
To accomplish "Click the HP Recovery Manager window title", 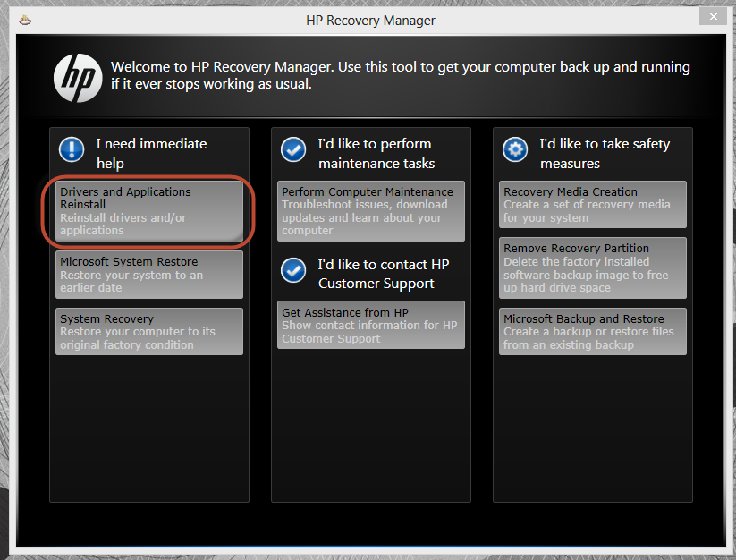I will click(370, 21).
